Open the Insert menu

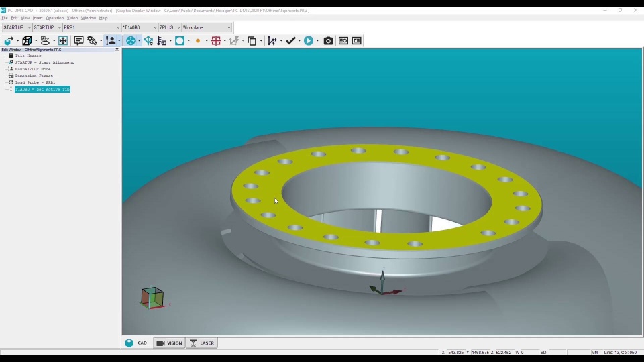point(38,18)
